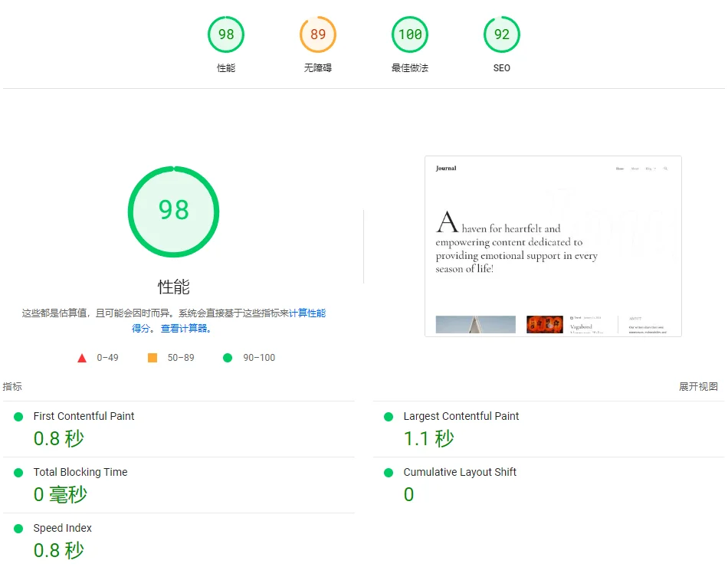Click the large 98 performance gauge
The width and height of the screenshot is (728, 567).
pyautogui.click(x=174, y=211)
